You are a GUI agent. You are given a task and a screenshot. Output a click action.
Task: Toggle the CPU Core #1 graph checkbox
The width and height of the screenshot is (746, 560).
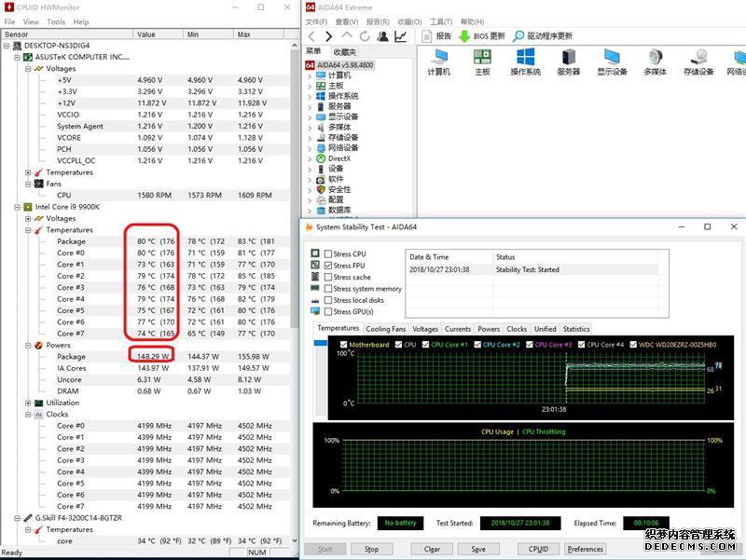(x=425, y=344)
